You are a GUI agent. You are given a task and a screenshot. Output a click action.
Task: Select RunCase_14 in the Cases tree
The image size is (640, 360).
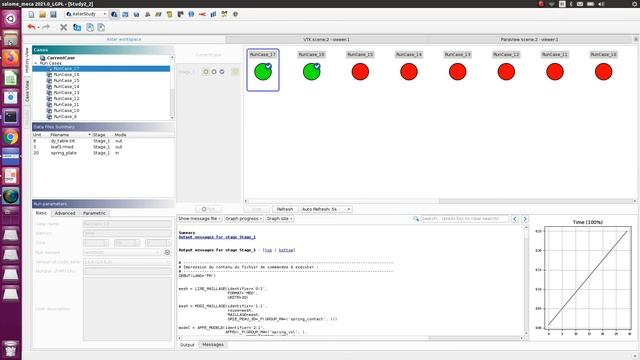[66, 87]
